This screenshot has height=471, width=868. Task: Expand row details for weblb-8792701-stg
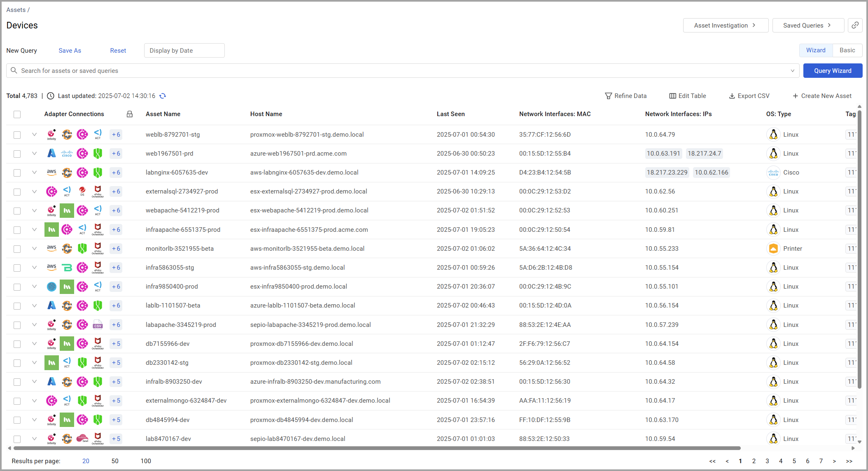34,134
